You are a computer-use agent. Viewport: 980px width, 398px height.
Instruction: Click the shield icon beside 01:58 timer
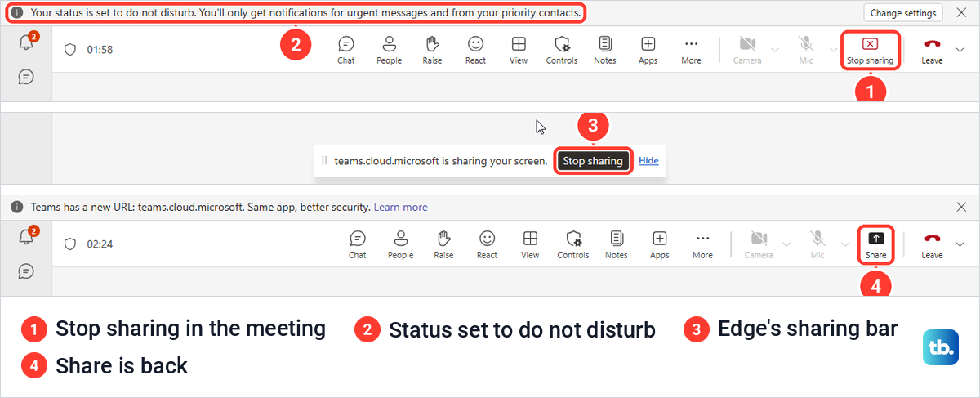coord(70,49)
